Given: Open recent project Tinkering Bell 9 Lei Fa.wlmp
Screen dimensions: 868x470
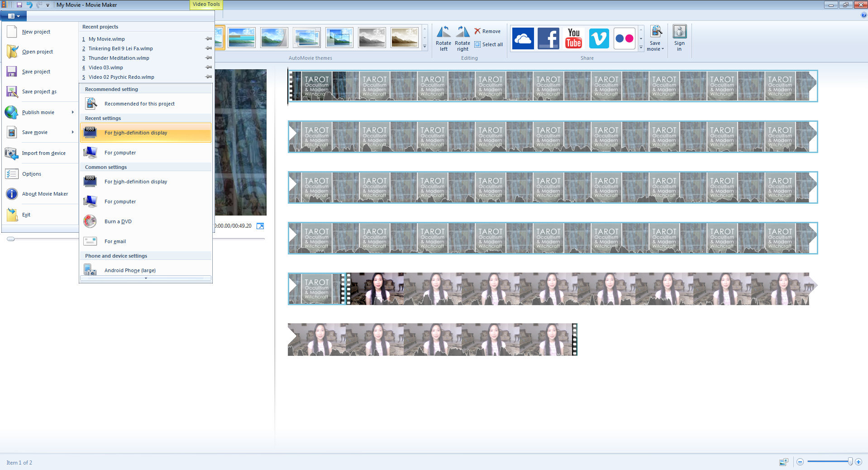Looking at the screenshot, I should coord(120,48).
